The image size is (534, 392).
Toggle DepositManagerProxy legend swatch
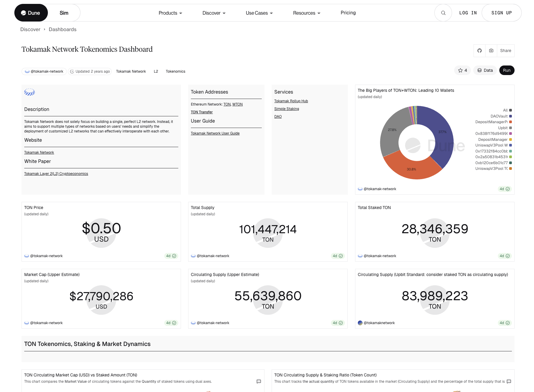(511, 122)
